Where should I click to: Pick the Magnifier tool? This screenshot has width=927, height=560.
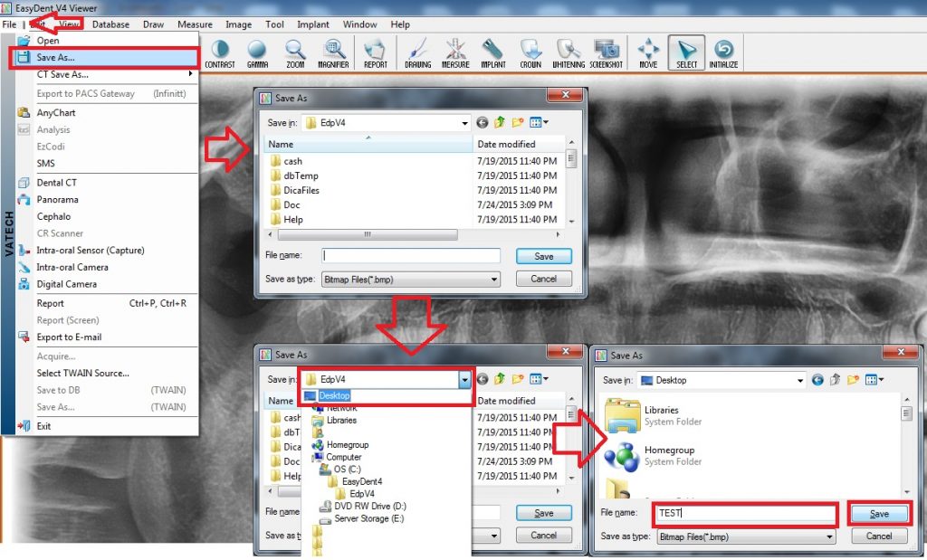[333, 53]
